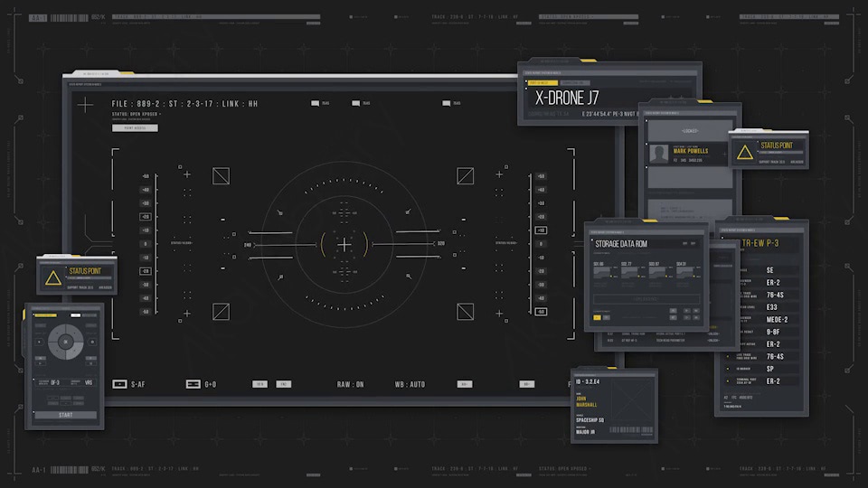
Task: Select the Mark Powells profile avatar
Action: coord(659,154)
